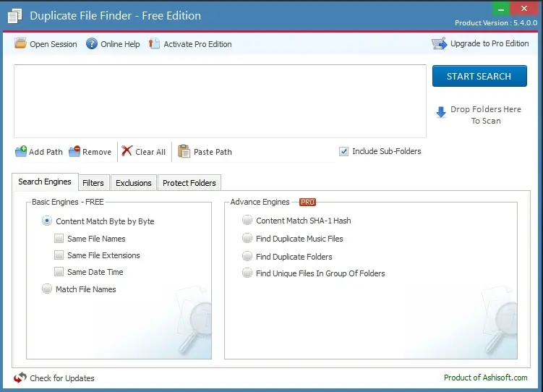This screenshot has height=392, width=543.
Task: Click the red X Clear All icon
Action: (x=127, y=150)
